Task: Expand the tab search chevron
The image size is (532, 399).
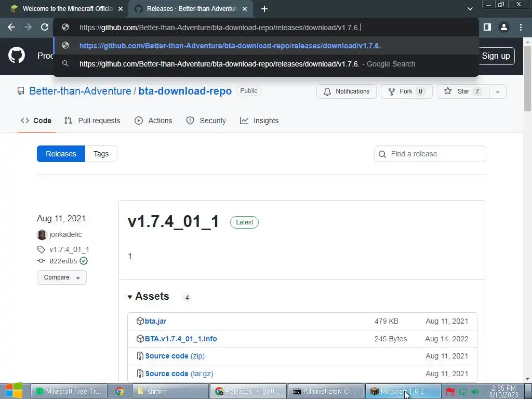Action: pyautogui.click(x=470, y=9)
